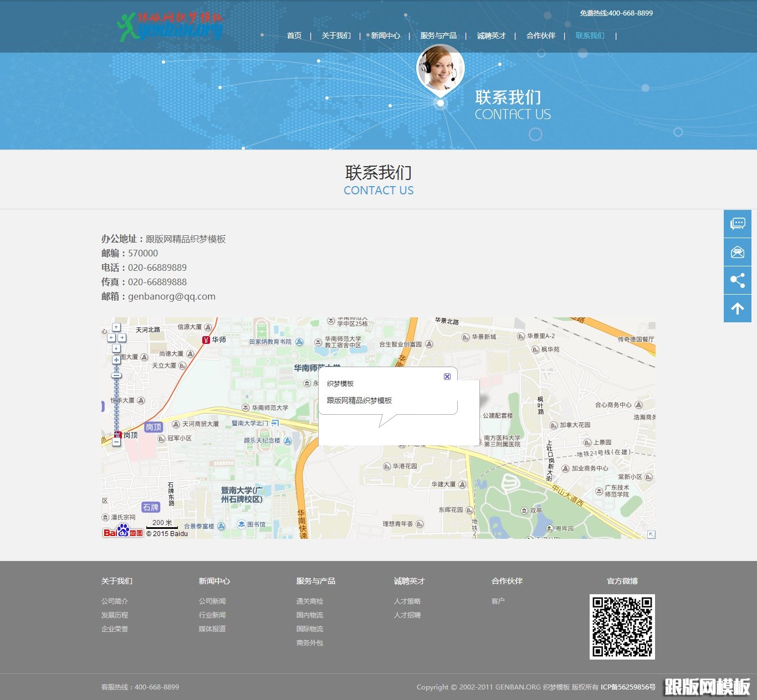Click the share sidebar icon

[x=738, y=280]
